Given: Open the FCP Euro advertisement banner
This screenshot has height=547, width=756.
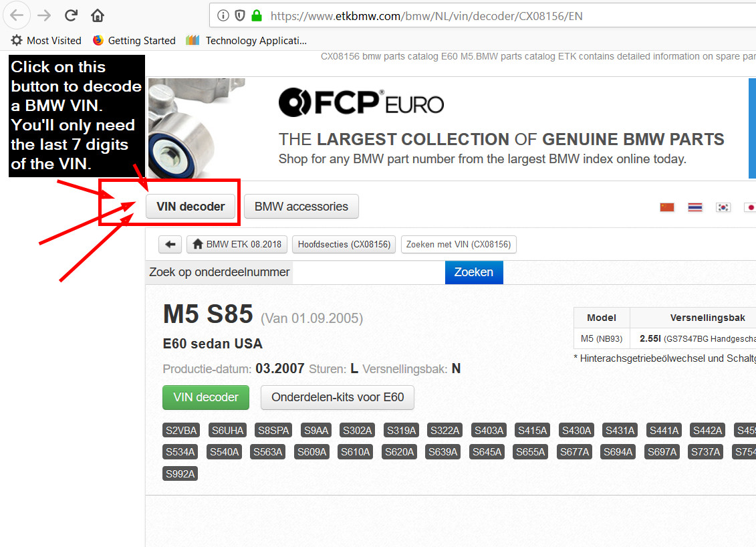Looking at the screenshot, I should click(x=452, y=128).
